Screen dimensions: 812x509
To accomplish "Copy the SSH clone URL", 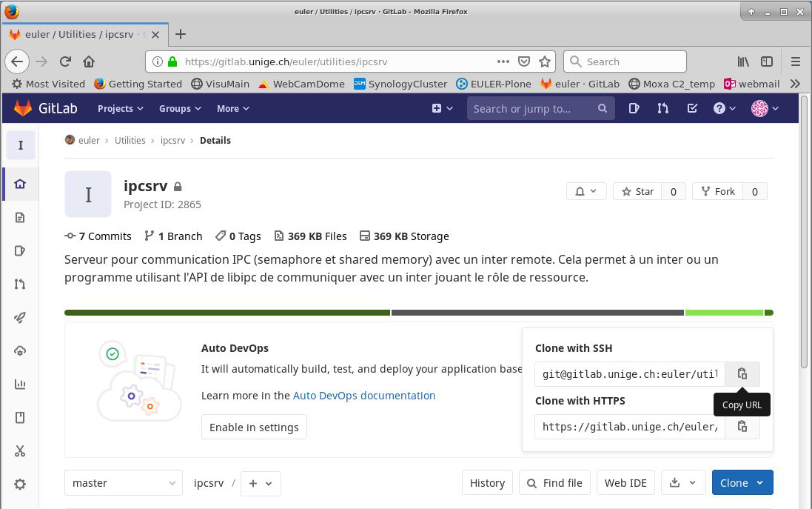I will point(742,374).
